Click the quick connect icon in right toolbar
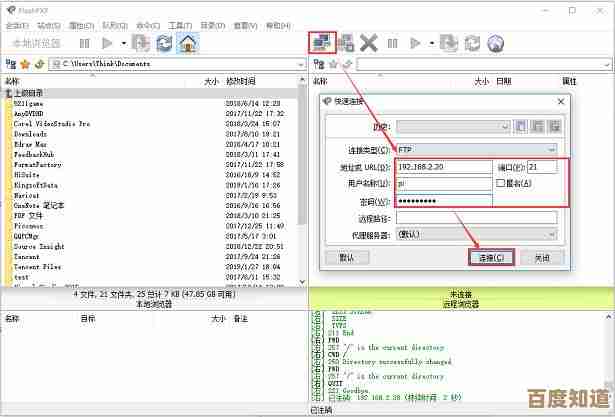This screenshot has width=615, height=417. [322, 42]
